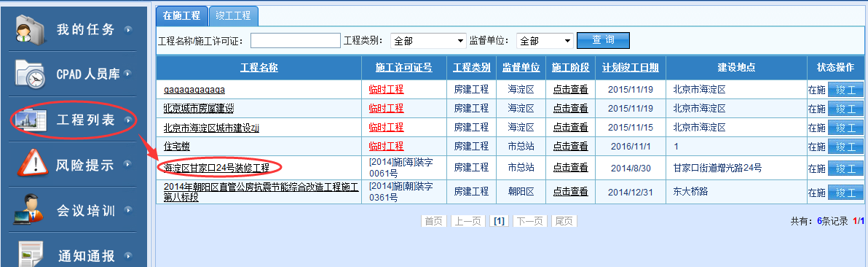Expand the 工程类别 dropdown
The image size is (868, 267).
[428, 41]
